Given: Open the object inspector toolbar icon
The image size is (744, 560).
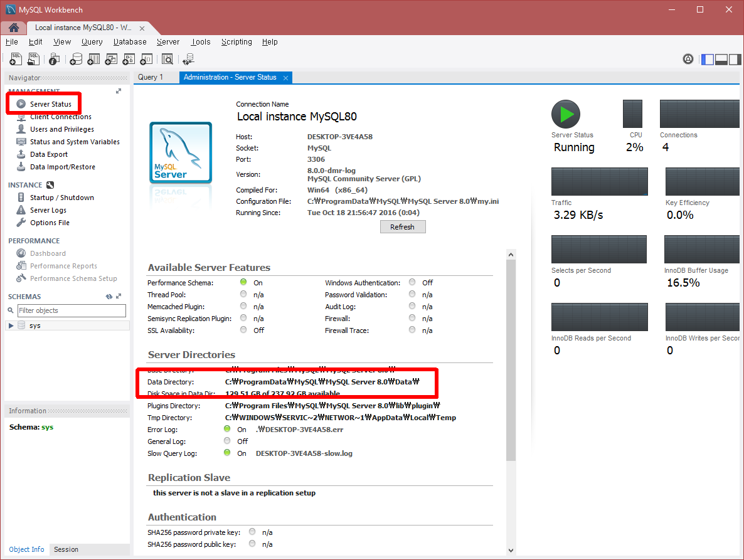Looking at the screenshot, I should click(x=55, y=59).
